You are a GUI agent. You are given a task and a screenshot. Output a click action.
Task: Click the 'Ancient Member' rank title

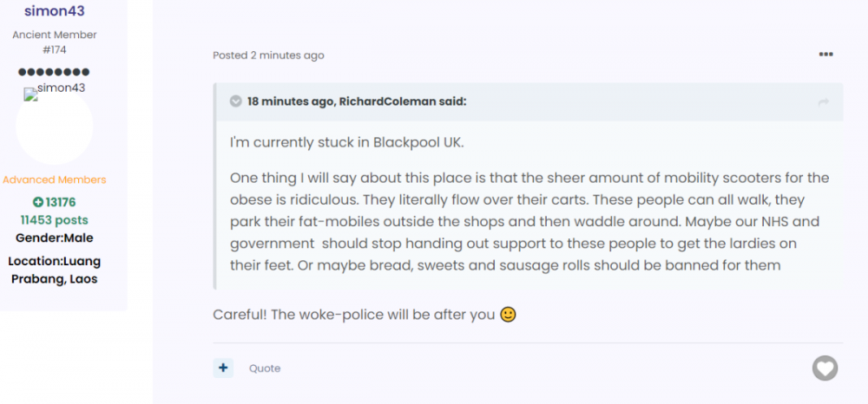point(54,35)
